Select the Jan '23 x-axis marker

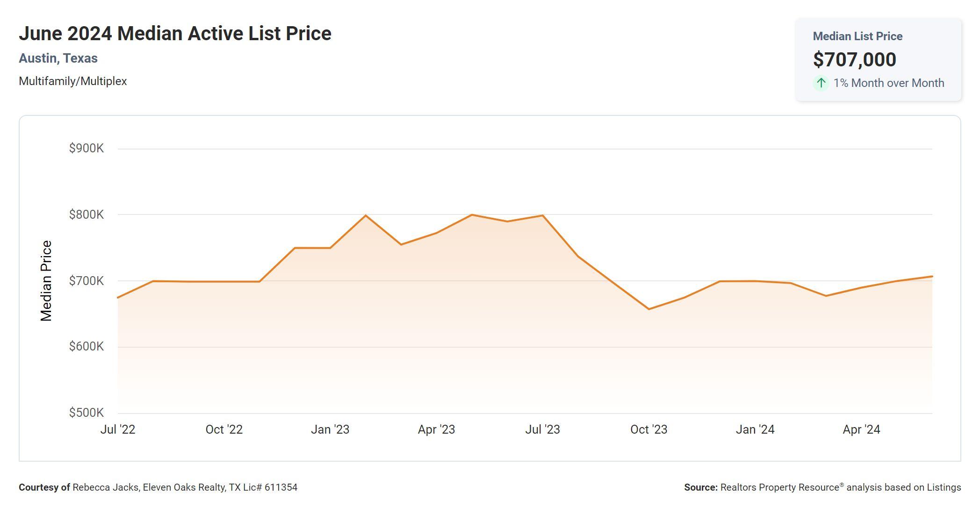pyautogui.click(x=330, y=429)
